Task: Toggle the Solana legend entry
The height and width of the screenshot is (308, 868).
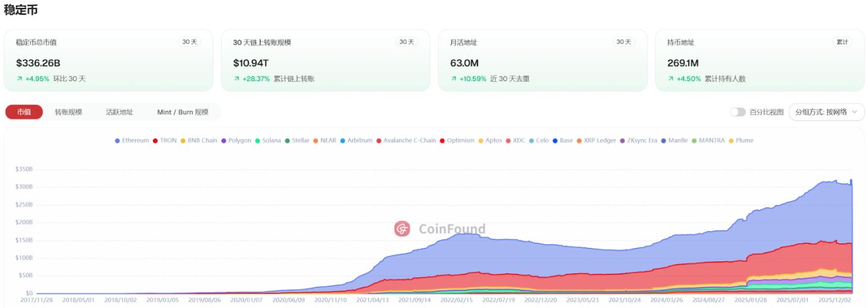Action: (268, 141)
